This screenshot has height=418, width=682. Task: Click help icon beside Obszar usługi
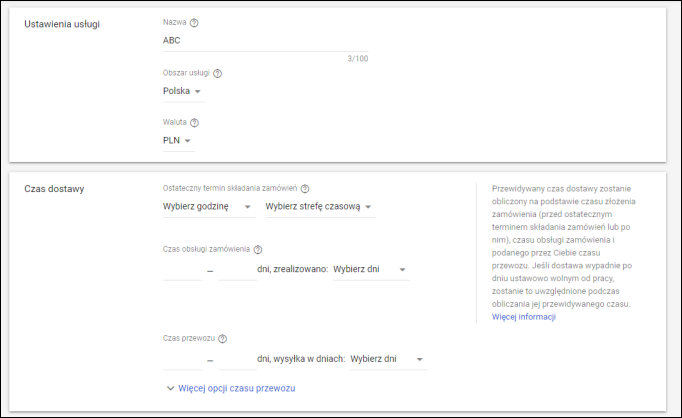pyautogui.click(x=217, y=73)
